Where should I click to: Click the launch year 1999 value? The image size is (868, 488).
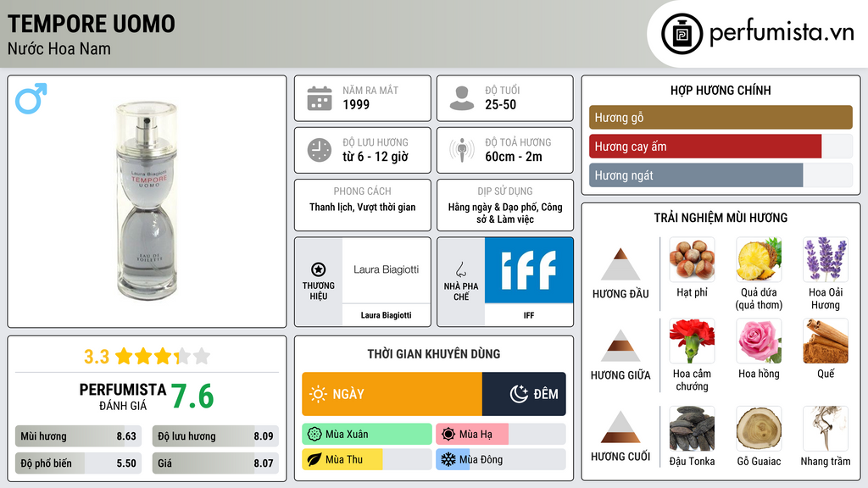point(356,104)
